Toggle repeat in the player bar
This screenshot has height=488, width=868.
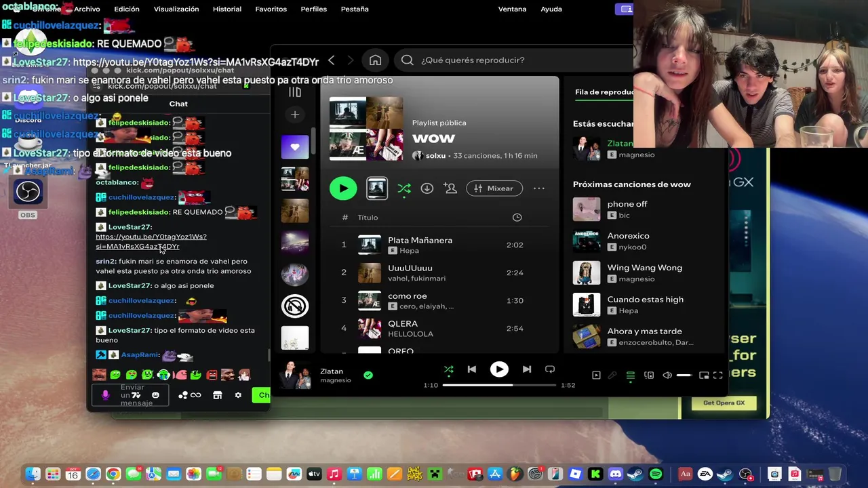point(550,369)
